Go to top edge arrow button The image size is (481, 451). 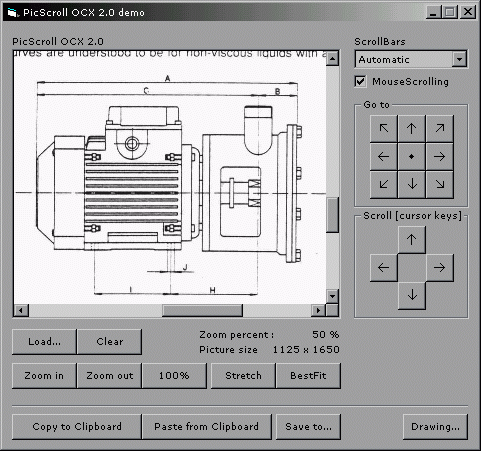coord(412,129)
